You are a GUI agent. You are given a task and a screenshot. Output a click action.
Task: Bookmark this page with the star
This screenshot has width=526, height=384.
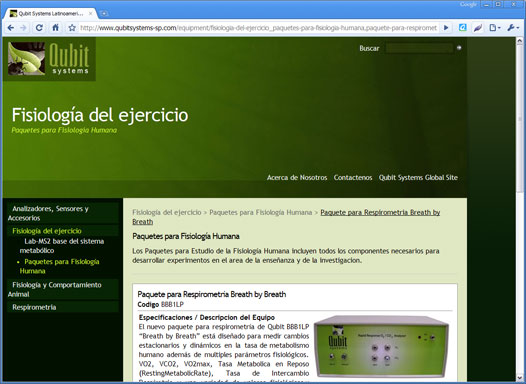pyautogui.click(x=72, y=28)
